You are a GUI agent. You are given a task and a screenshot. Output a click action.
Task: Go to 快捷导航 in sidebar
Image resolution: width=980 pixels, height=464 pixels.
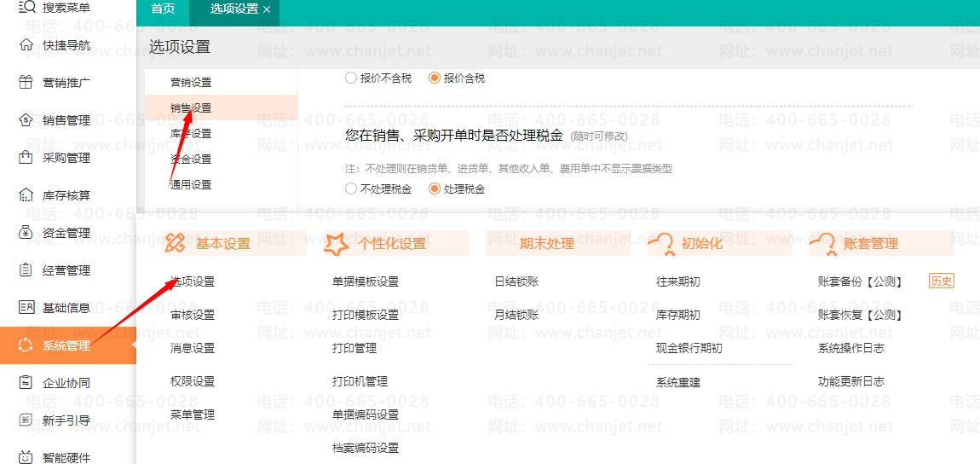point(66,45)
